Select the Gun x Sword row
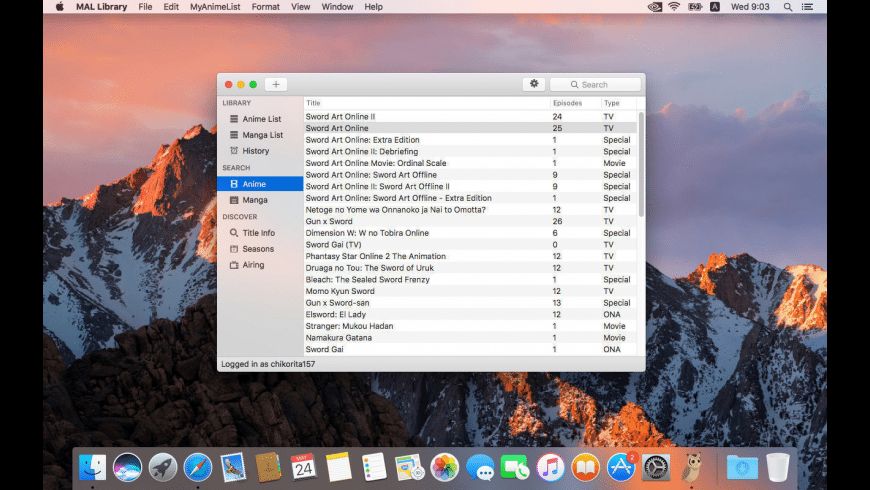Viewport: 870px width, 490px height. click(471, 221)
